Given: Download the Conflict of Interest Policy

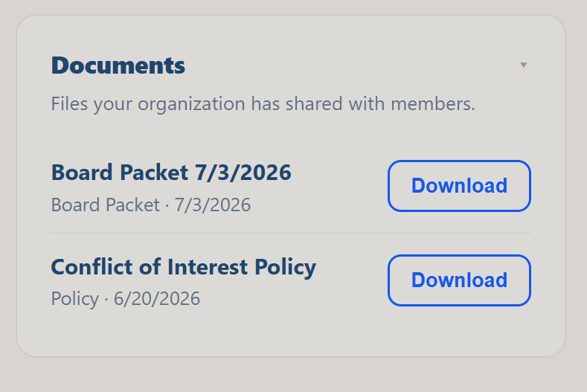Looking at the screenshot, I should pos(459,280).
